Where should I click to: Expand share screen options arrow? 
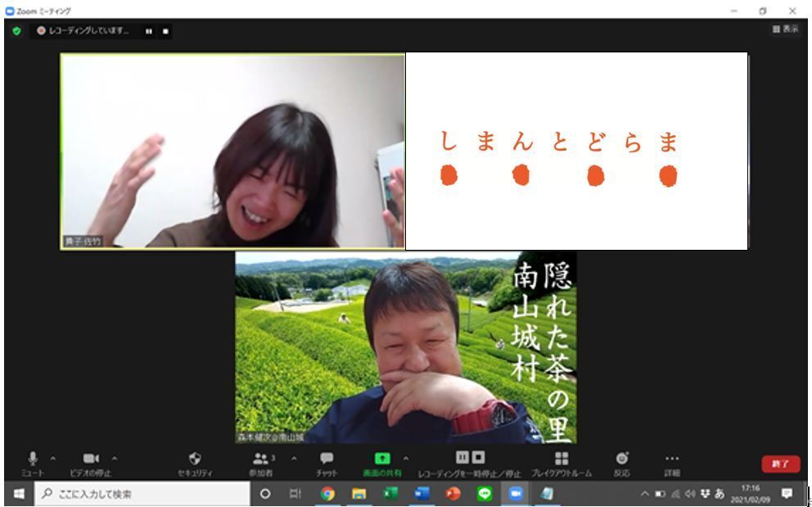(406, 459)
